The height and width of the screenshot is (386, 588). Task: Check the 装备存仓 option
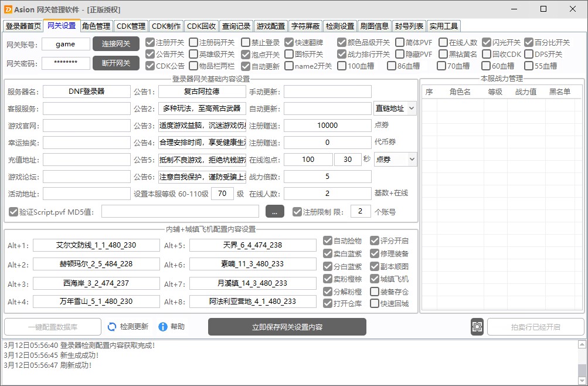pos(375,292)
